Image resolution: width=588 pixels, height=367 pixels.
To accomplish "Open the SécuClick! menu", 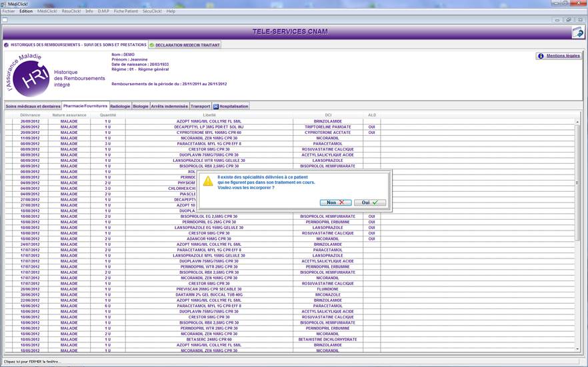I will (152, 11).
